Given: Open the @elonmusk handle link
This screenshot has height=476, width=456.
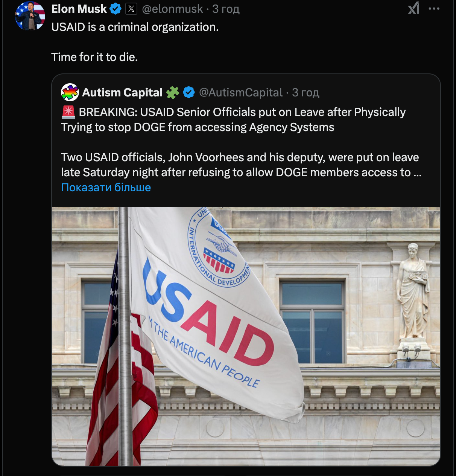Looking at the screenshot, I should coord(172,9).
